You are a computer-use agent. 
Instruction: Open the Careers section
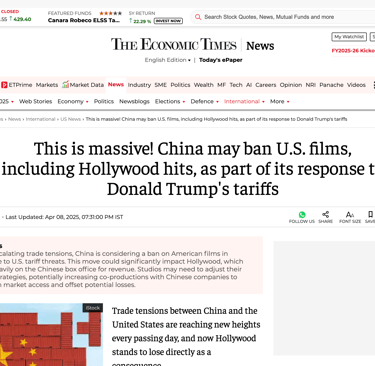click(266, 85)
